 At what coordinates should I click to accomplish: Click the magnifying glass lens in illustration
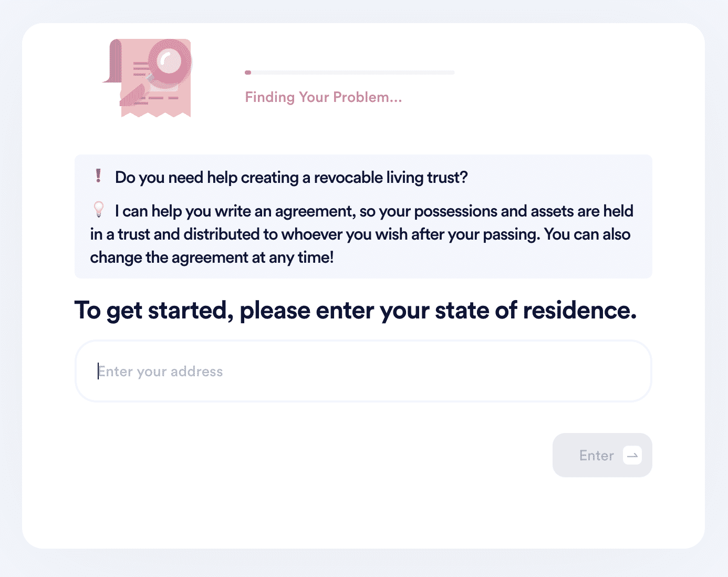169,61
